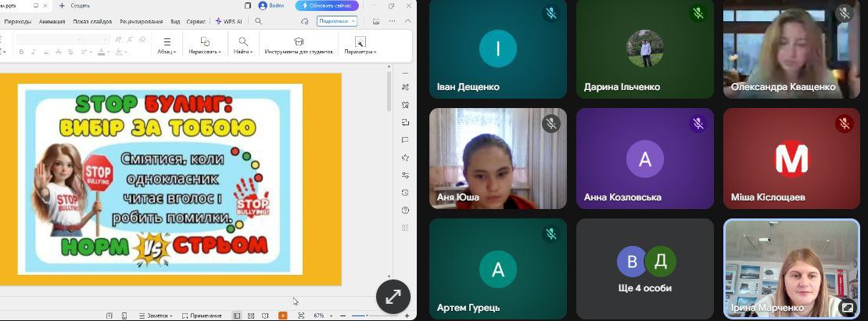Click the muted mic icon on Артем Гурець's tile
The width and height of the screenshot is (868, 321).
pyautogui.click(x=551, y=233)
